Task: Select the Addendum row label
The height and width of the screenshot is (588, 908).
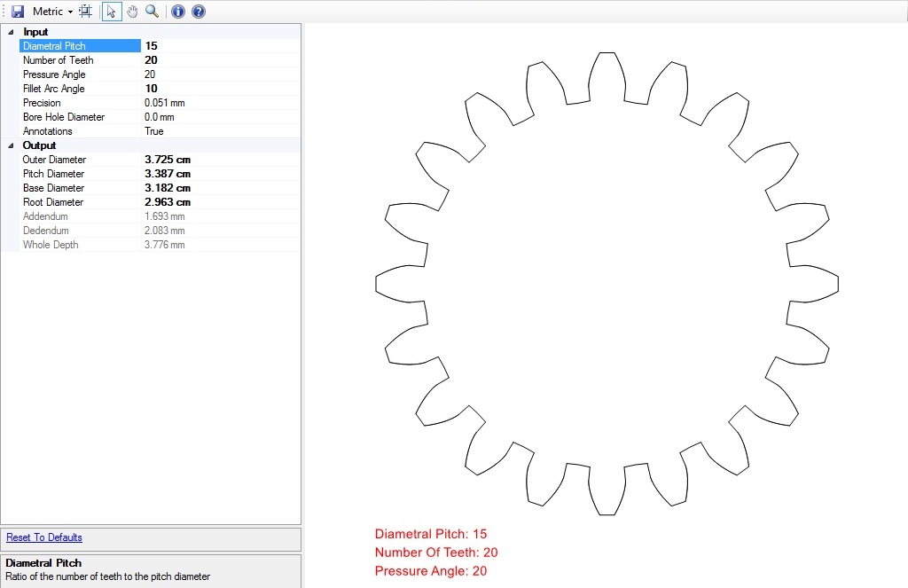Action: pos(45,216)
